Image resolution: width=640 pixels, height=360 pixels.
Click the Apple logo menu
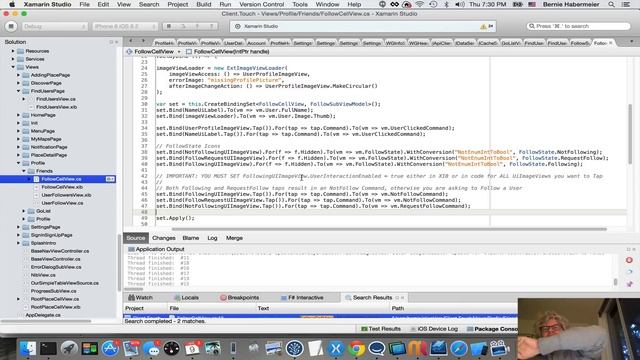pyautogui.click(x=12, y=4)
